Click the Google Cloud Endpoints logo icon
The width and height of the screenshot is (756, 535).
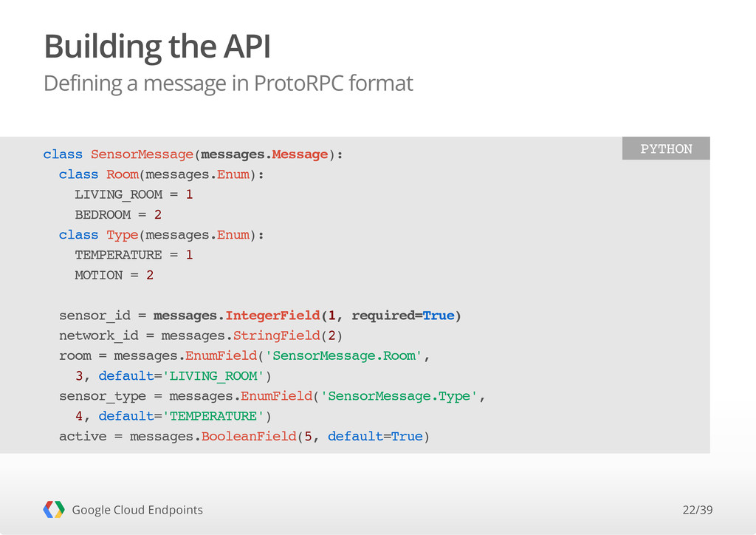coord(53,509)
